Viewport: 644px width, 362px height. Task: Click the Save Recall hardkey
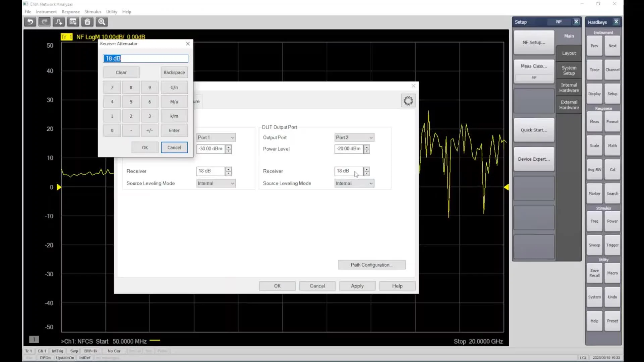click(x=594, y=273)
